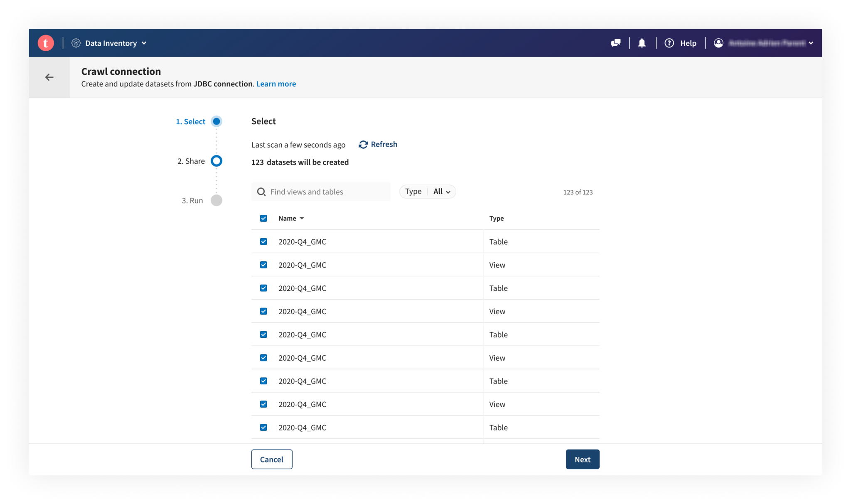The image size is (851, 504).
Task: Click the Next button
Action: 582,459
